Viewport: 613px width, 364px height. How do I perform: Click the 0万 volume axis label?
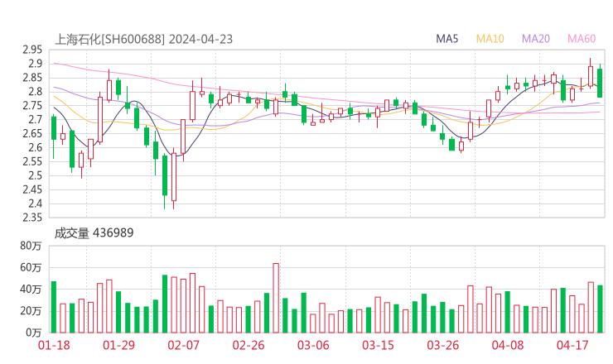pos(34,333)
